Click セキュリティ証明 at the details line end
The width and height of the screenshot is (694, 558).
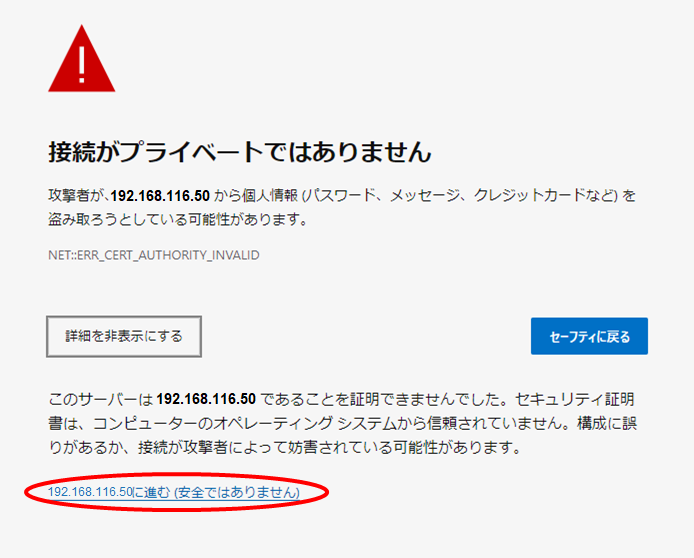tap(575, 399)
